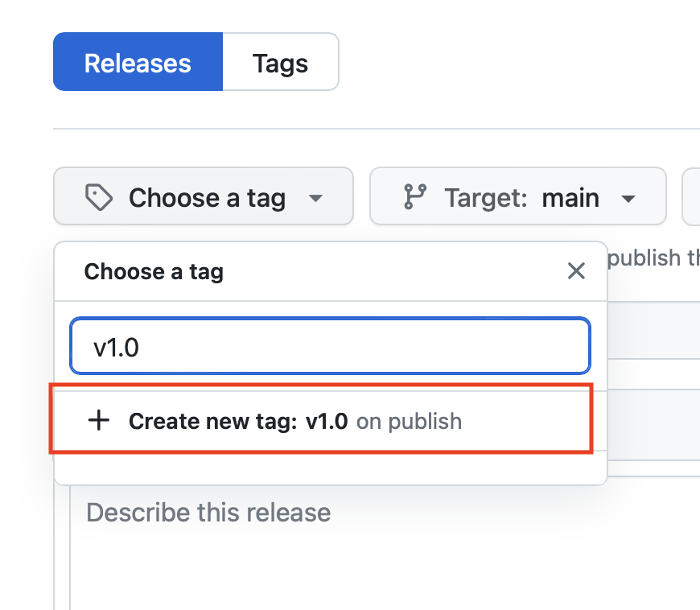Select the "main" branch name in Target button
Image resolution: width=700 pixels, height=610 pixels.
coord(570,197)
